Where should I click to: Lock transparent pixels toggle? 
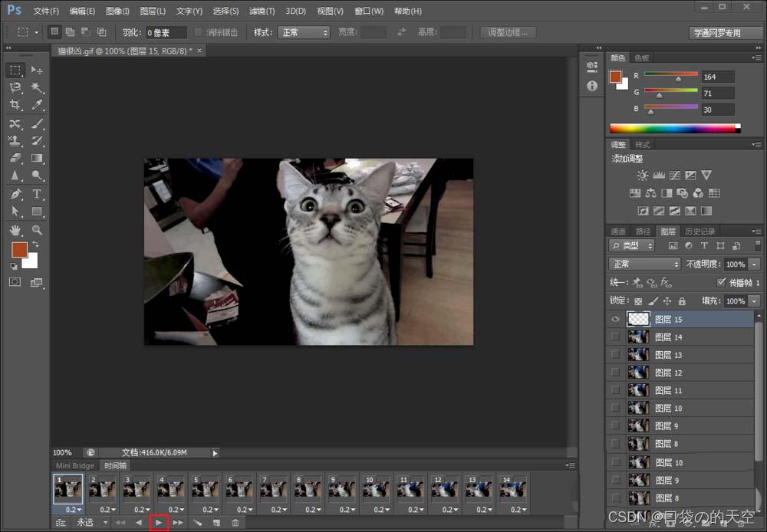coord(638,301)
